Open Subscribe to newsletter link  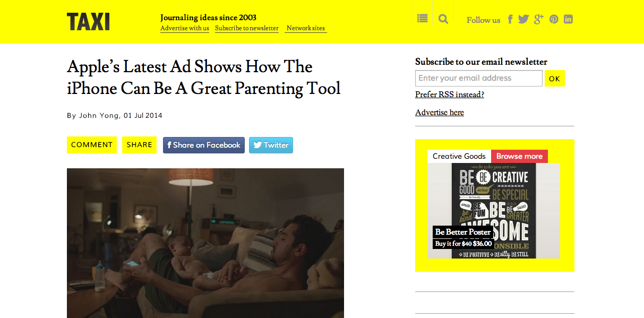click(x=247, y=28)
